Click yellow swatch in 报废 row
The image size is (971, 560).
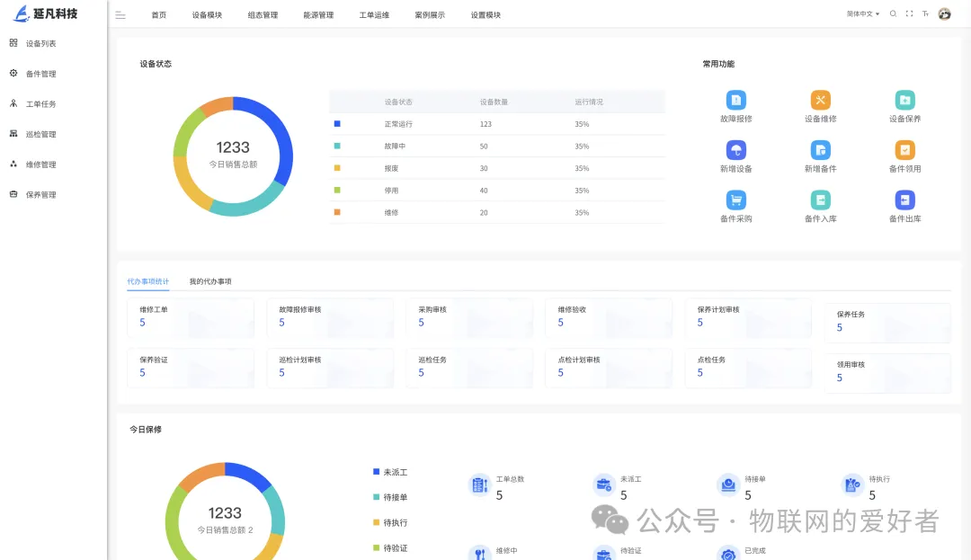click(337, 168)
